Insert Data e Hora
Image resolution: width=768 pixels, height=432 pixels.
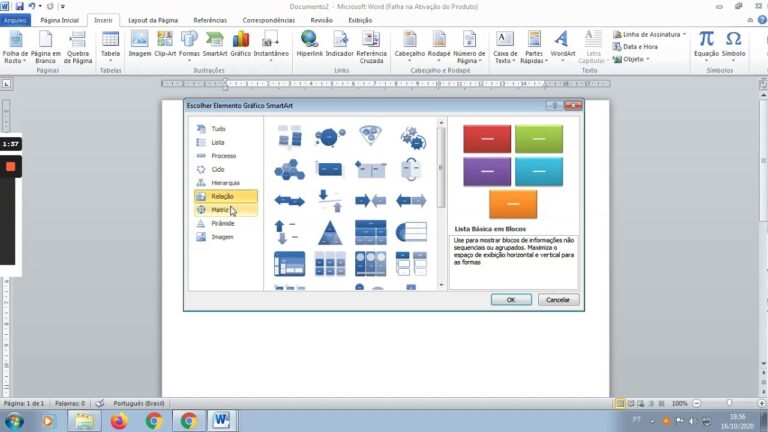pos(635,47)
